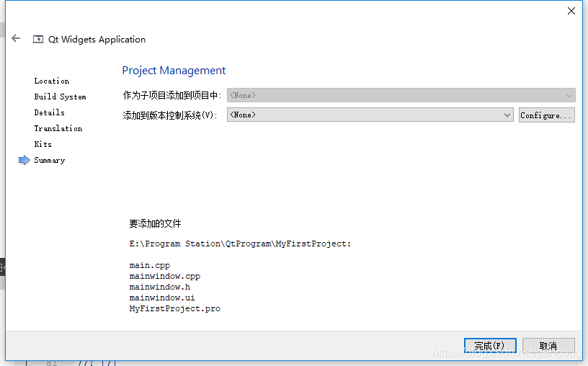This screenshot has width=588, height=366.
Task: Click the mainwindow.cpp file name
Action: click(164, 277)
